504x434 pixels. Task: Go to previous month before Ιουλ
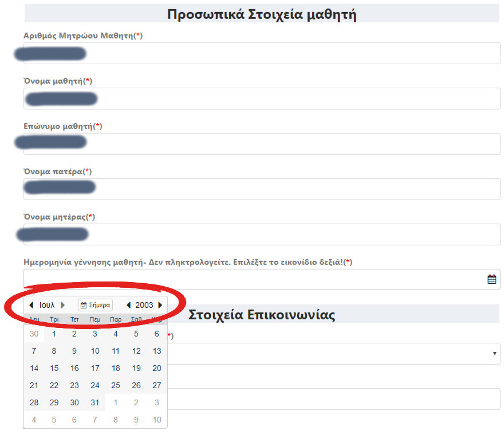point(31,305)
